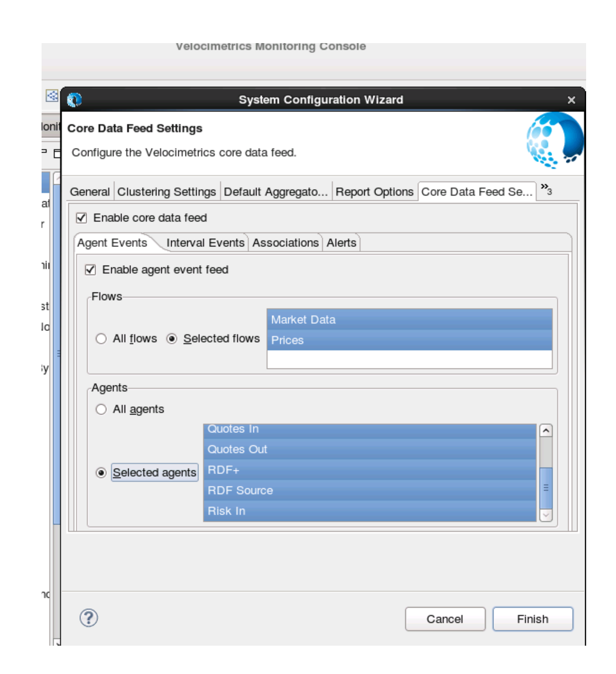The width and height of the screenshot is (616, 674).
Task: Select Market Data in flows list
Action: (410, 320)
